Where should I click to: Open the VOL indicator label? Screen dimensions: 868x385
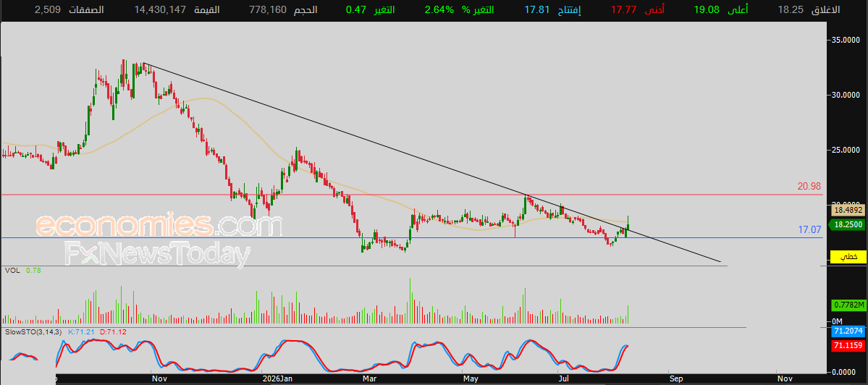click(12, 271)
